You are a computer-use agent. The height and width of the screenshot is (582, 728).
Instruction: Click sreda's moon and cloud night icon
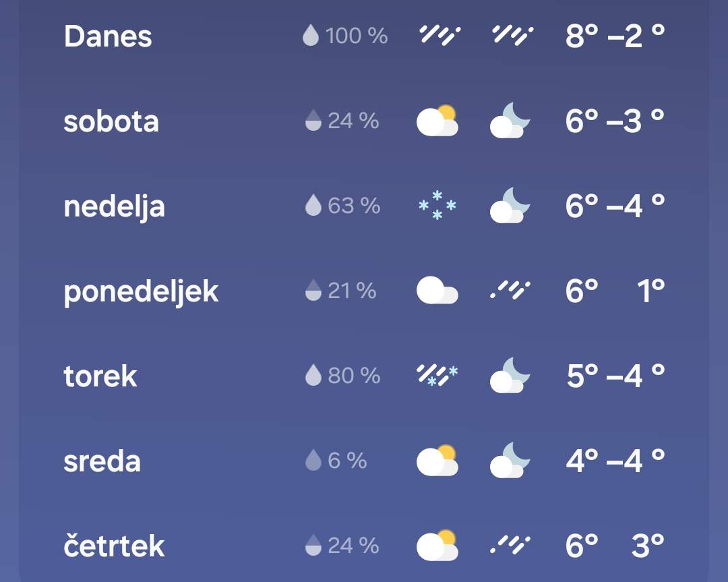(510, 461)
